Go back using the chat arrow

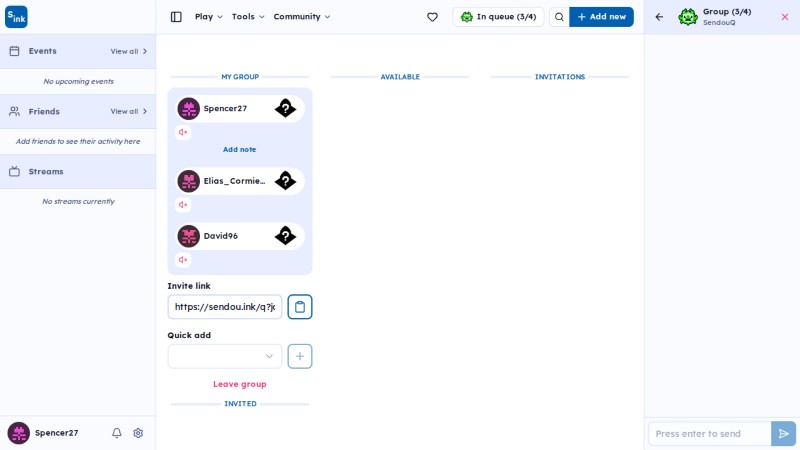click(x=659, y=17)
